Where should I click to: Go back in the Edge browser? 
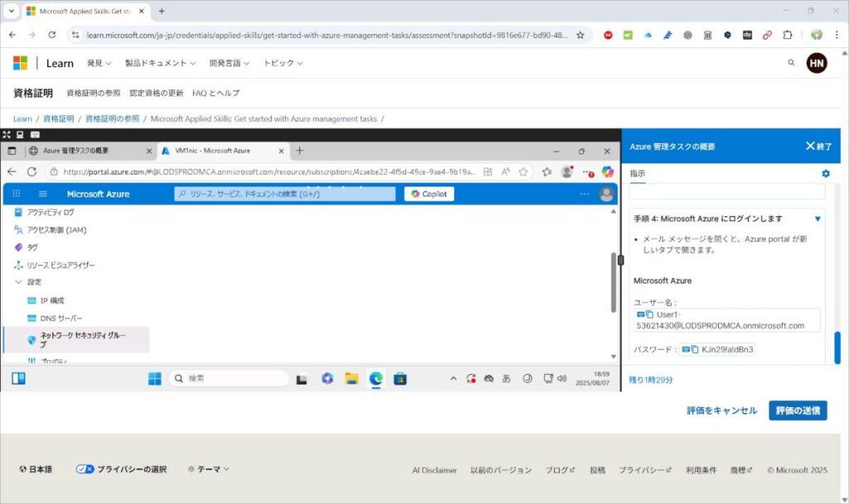[12, 172]
